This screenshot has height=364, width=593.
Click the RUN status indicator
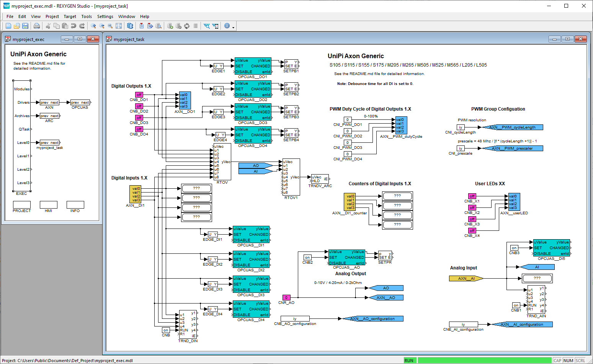pos(410,361)
